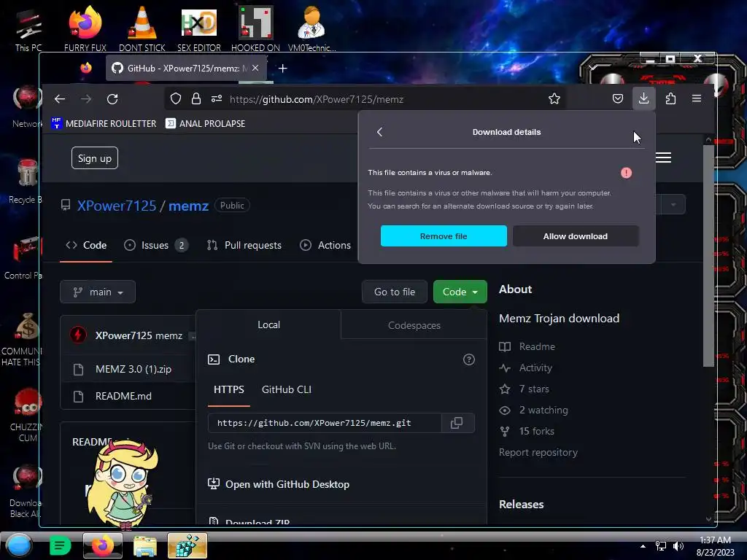This screenshot has width=747, height=560.
Task: Open the blue-cubes app in the taskbar
Action: tap(187, 545)
